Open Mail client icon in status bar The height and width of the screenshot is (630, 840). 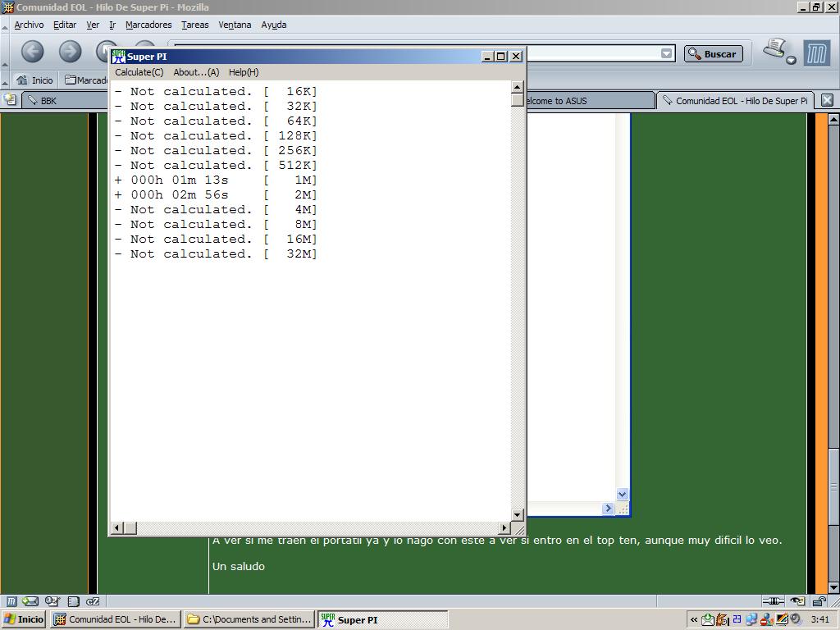pyautogui.click(x=30, y=601)
